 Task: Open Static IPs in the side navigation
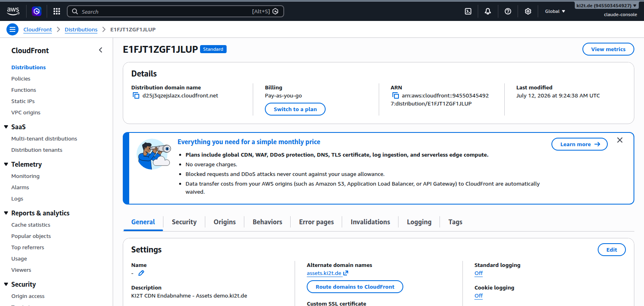coord(23,101)
